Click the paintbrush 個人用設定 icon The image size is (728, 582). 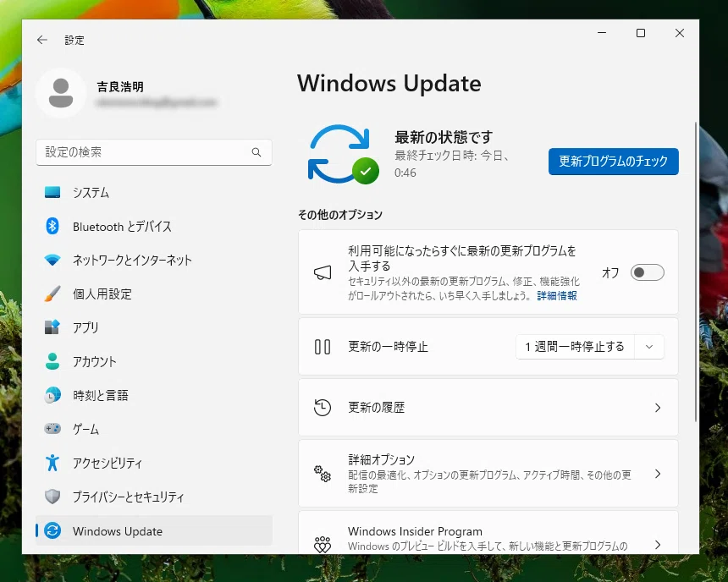point(52,294)
